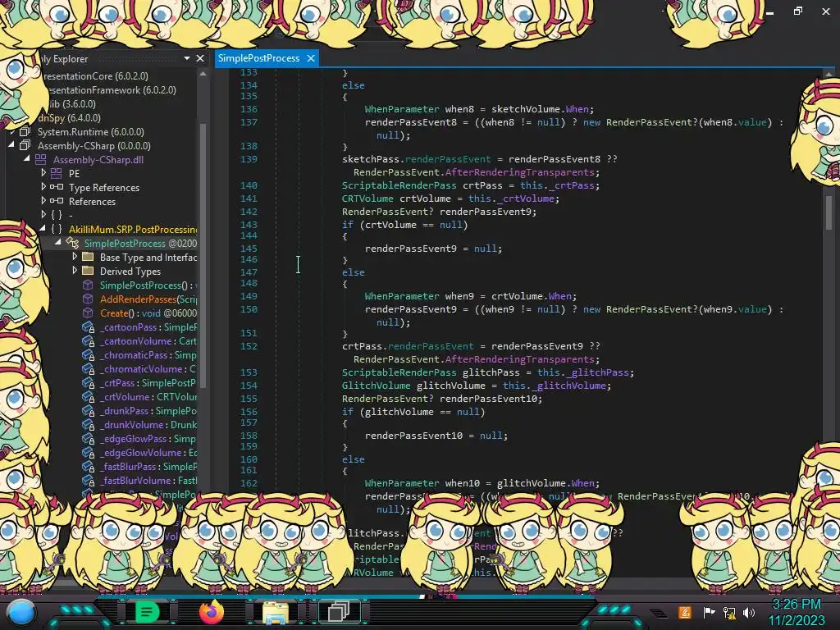Click the Action Center flag tray icon

[x=709, y=612]
